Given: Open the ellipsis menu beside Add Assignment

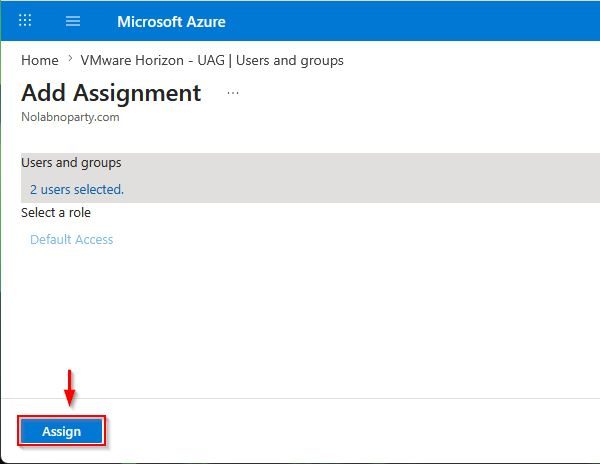Looking at the screenshot, I should click(x=233, y=93).
